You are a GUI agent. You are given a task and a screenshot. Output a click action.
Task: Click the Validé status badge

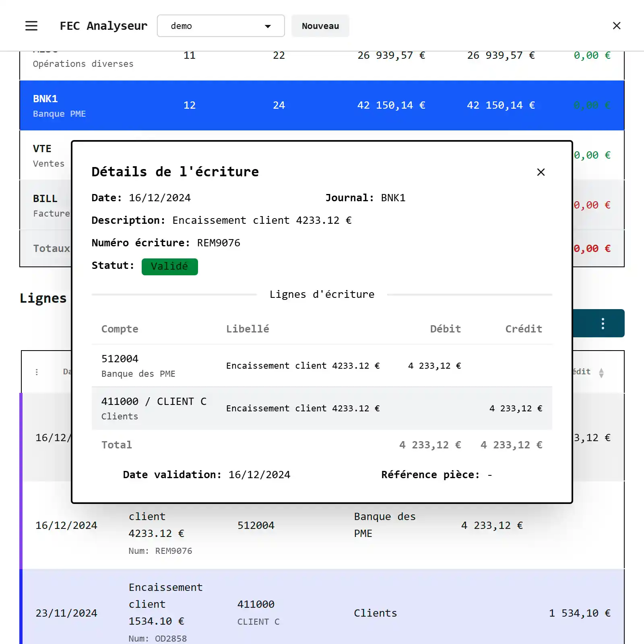(169, 266)
